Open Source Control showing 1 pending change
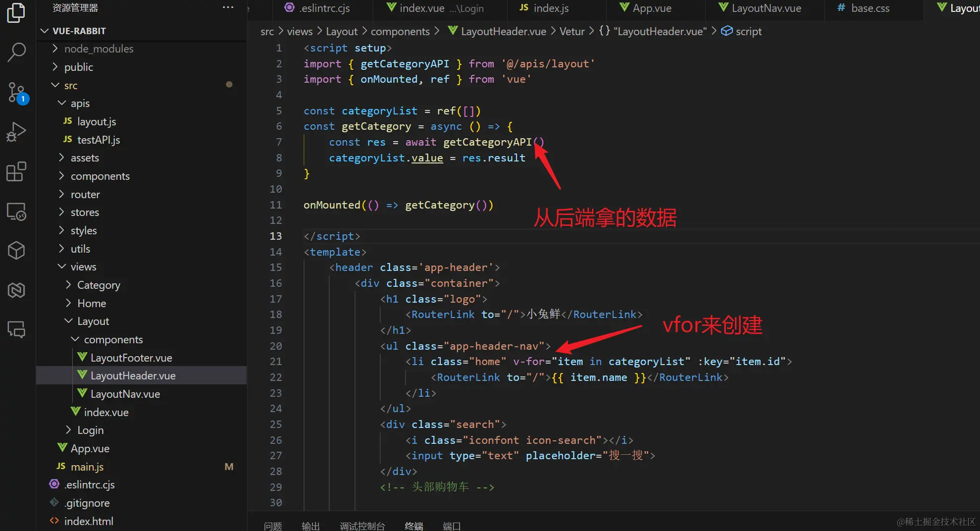Viewport: 980px width, 531px height. pos(16,93)
